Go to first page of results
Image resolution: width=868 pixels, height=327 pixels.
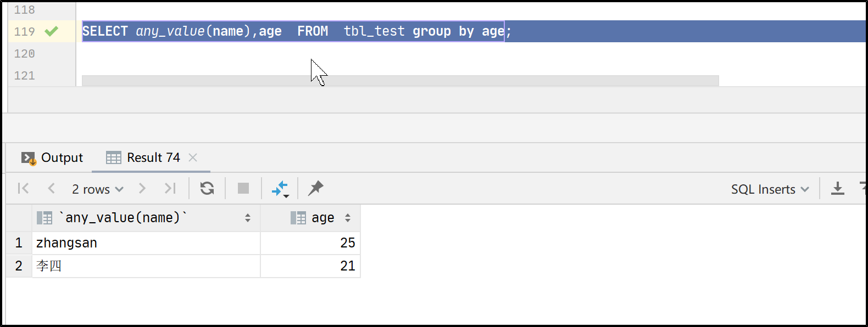[x=23, y=189]
